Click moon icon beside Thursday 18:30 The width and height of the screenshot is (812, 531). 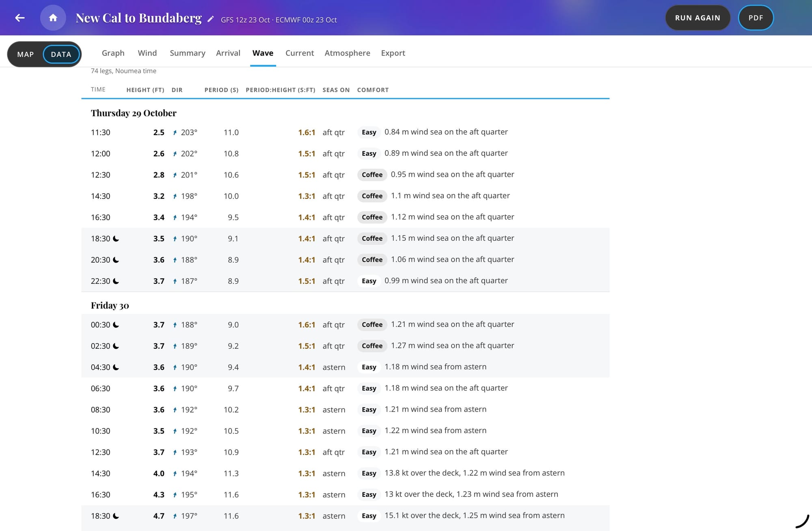tap(116, 239)
